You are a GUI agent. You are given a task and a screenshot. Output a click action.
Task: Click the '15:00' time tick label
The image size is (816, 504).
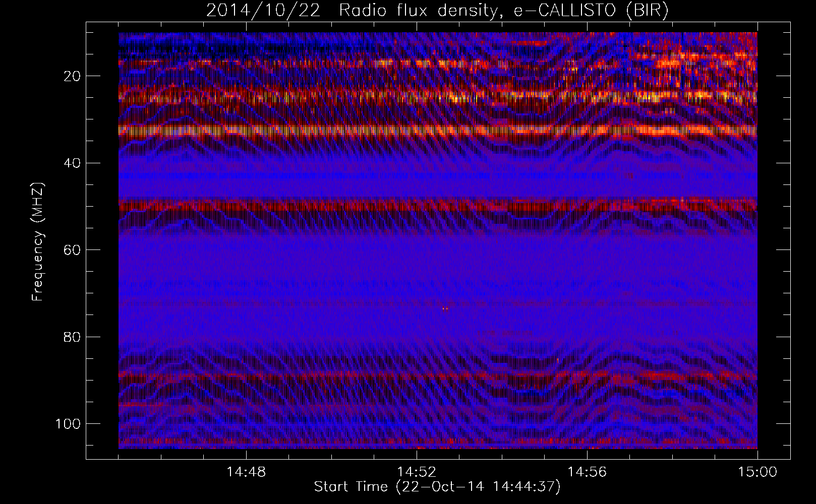[757, 473]
